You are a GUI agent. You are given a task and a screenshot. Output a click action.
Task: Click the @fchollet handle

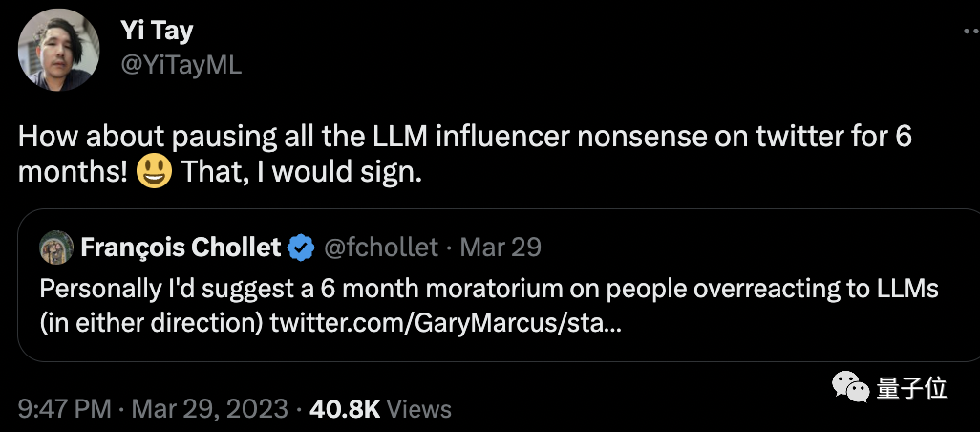[x=381, y=248]
